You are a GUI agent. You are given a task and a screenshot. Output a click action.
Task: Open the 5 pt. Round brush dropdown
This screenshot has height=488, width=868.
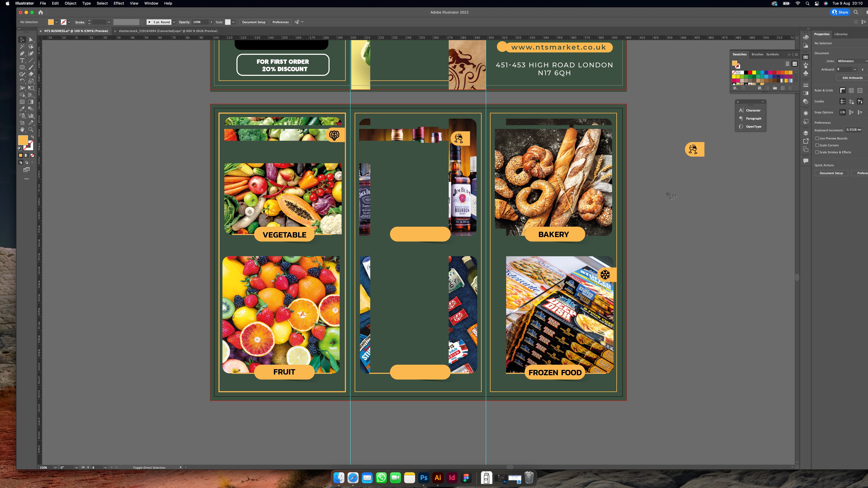(174, 22)
